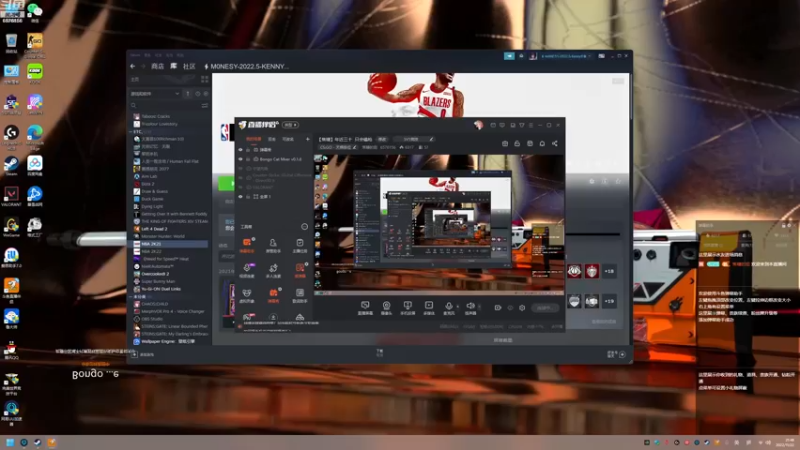Select Overcooked! 2 in the game list
This screenshot has width=800, height=450.
coord(170,274)
